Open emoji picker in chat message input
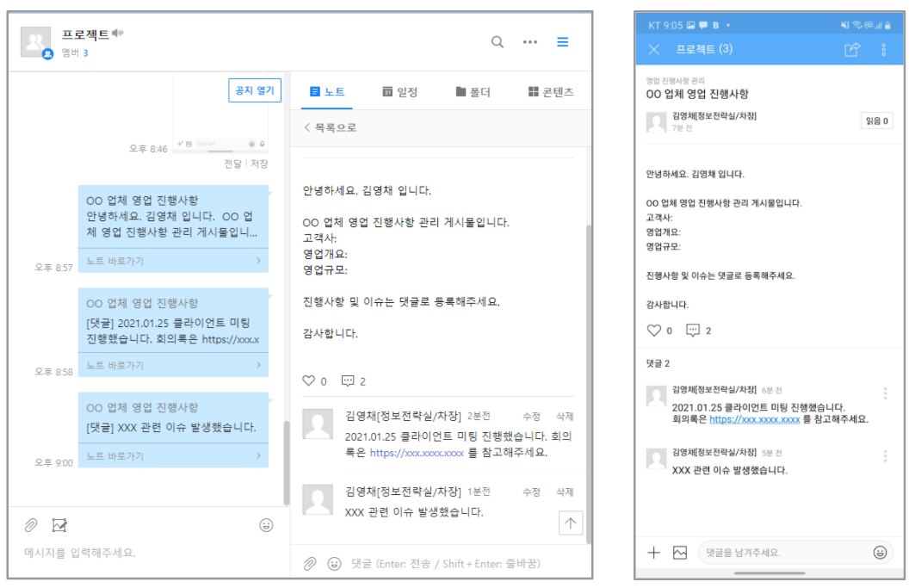915x588 pixels. 266,525
